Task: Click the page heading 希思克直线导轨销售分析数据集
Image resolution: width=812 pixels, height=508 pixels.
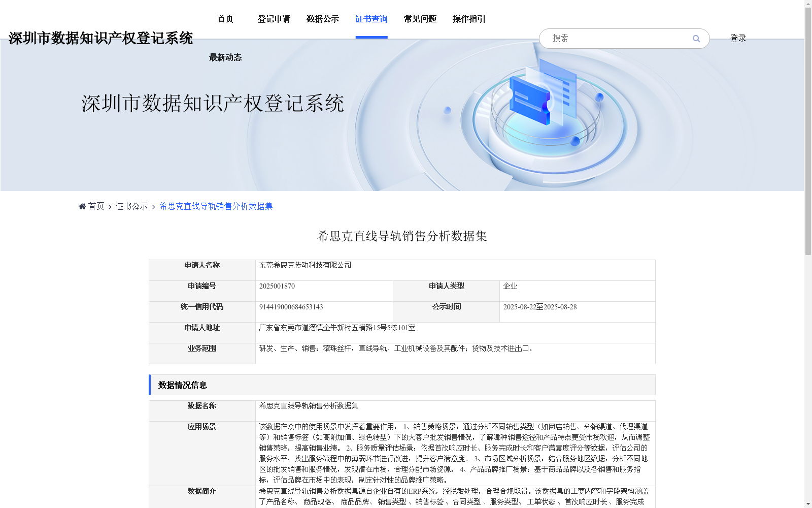Action: (402, 236)
